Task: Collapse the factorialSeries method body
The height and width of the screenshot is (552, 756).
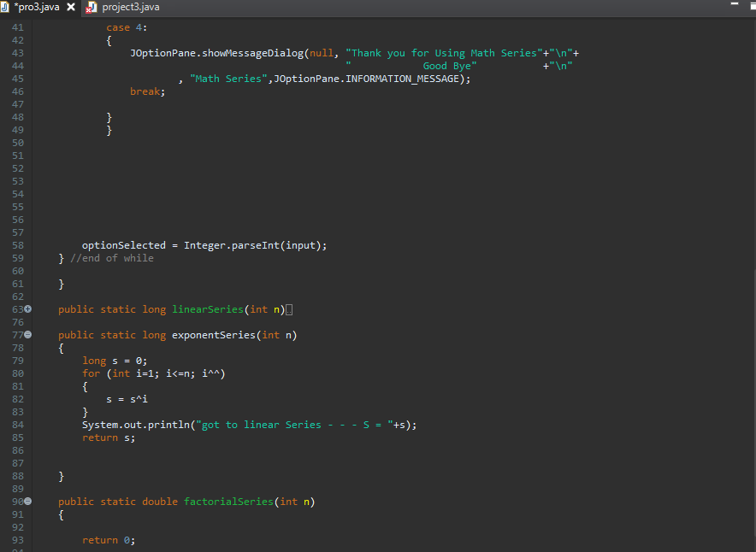Action: [x=28, y=502]
